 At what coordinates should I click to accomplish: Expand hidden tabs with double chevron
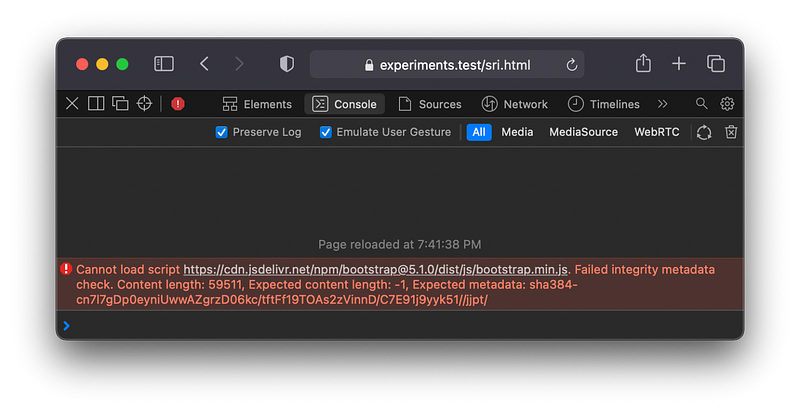pos(662,104)
